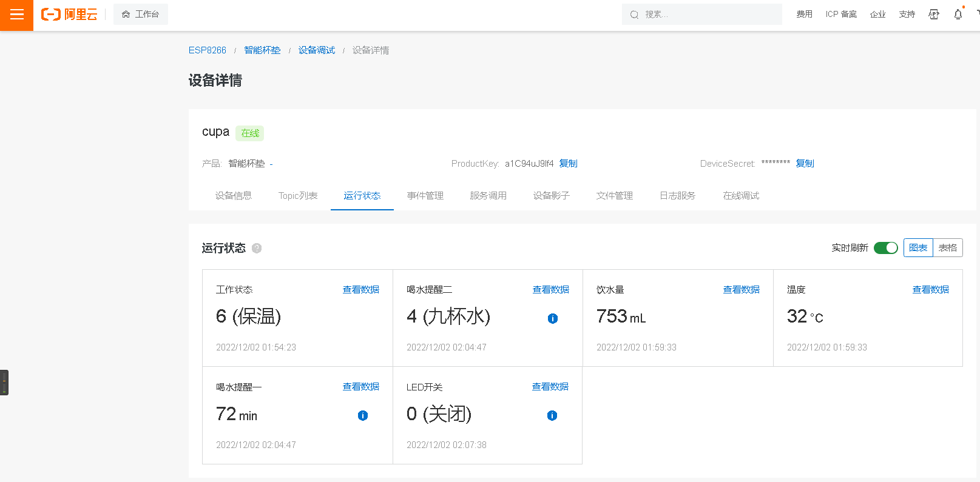Switch to the 文件管理 tab

coord(615,196)
